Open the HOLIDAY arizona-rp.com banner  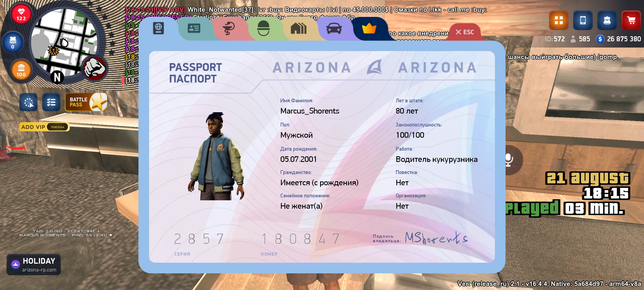(34, 264)
